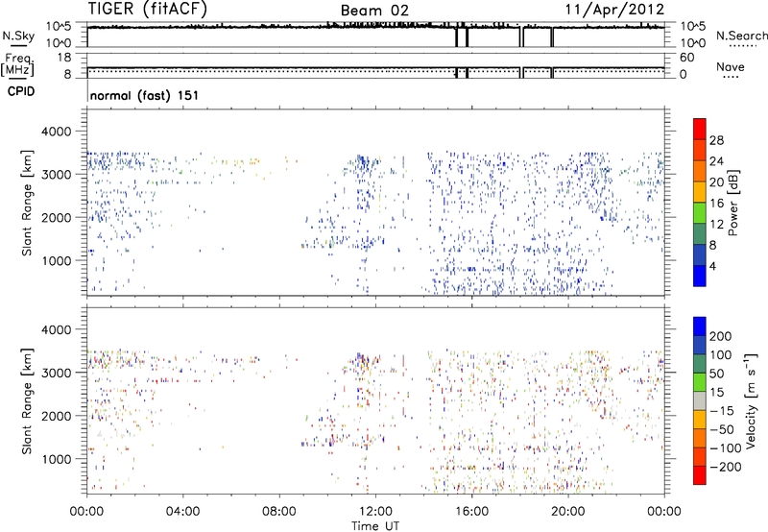
Task: Click the Velocity [m s-1] colorbar title
Action: click(750, 400)
